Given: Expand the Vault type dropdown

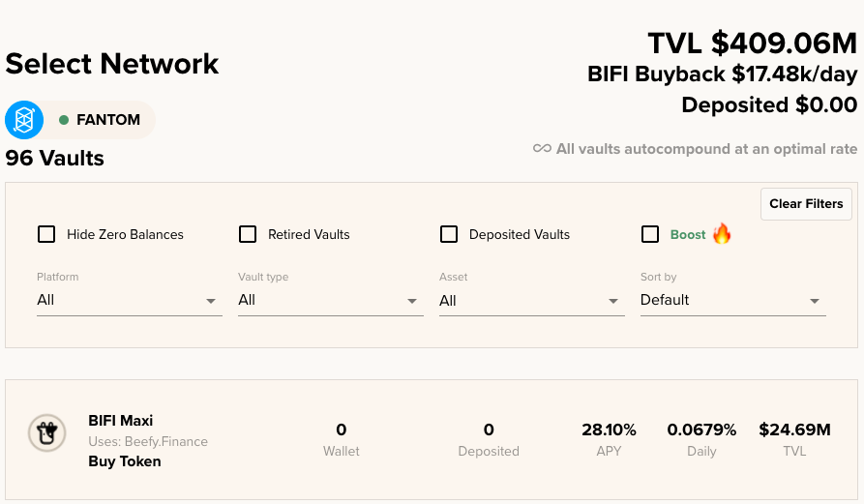Looking at the screenshot, I should coord(331,300).
